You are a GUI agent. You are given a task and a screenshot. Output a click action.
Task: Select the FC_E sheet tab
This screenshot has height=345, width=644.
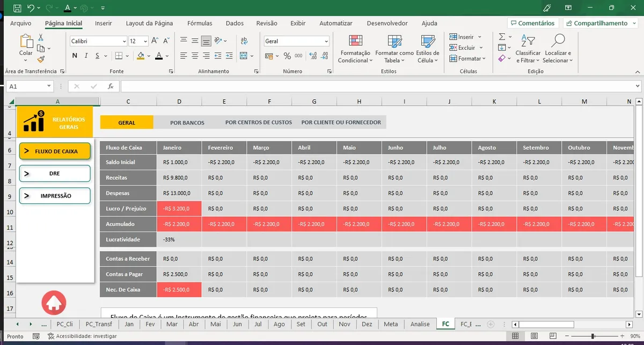tap(466, 324)
